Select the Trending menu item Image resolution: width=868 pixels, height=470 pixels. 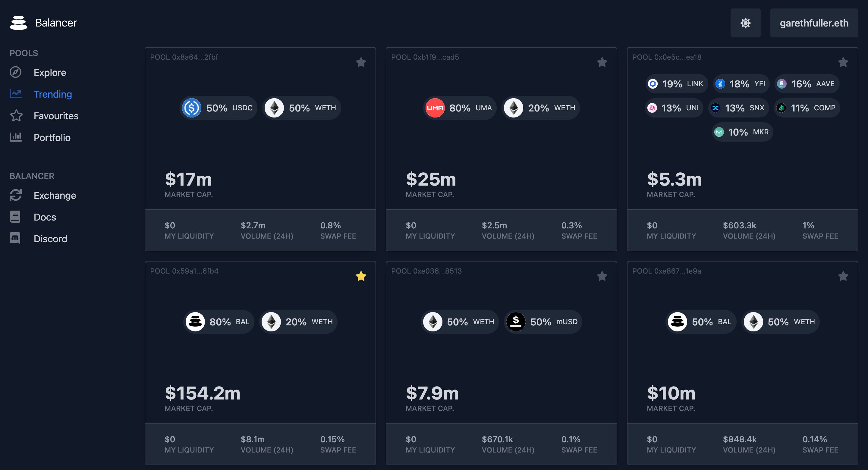point(52,94)
